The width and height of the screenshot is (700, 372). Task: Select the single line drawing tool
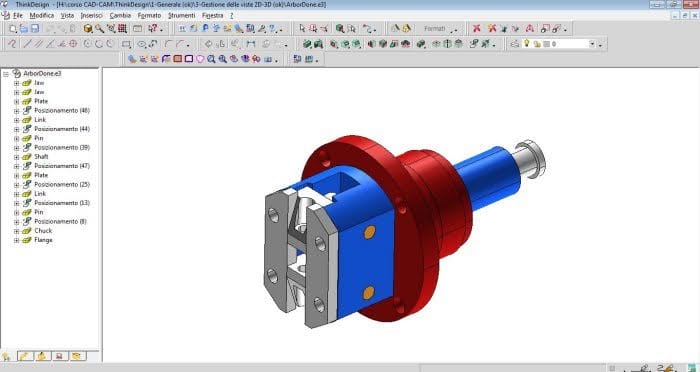click(x=27, y=44)
